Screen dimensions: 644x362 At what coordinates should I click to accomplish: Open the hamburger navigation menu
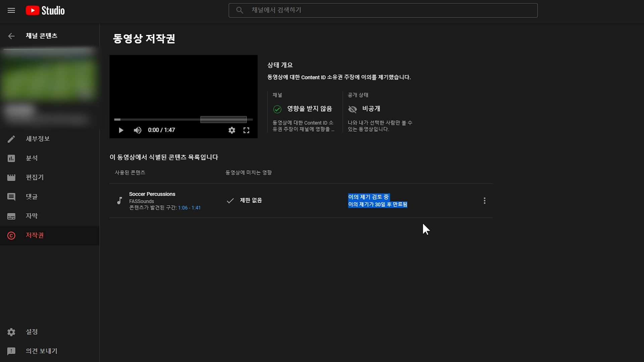(11, 10)
